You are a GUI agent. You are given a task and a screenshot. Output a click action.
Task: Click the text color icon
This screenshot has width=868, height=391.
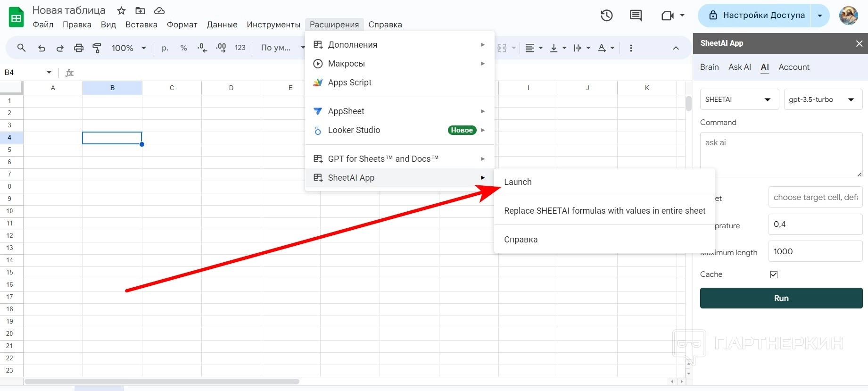[602, 48]
